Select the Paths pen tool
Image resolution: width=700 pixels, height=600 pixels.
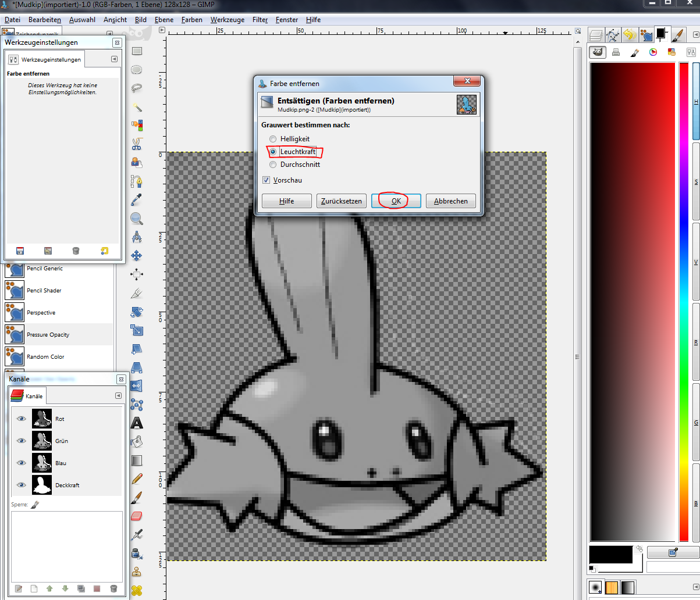click(137, 181)
